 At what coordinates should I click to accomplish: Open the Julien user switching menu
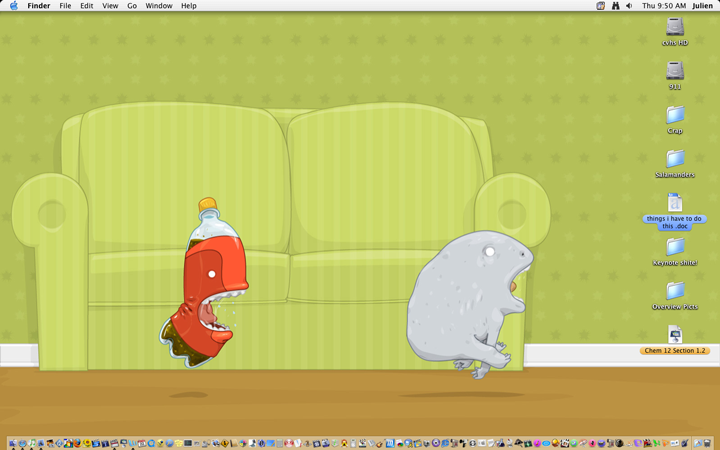(x=703, y=6)
